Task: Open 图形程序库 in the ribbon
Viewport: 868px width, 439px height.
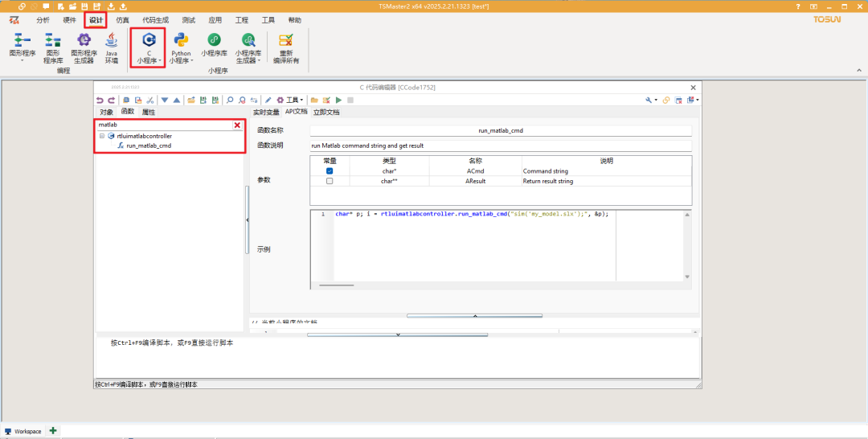Action: click(x=53, y=47)
